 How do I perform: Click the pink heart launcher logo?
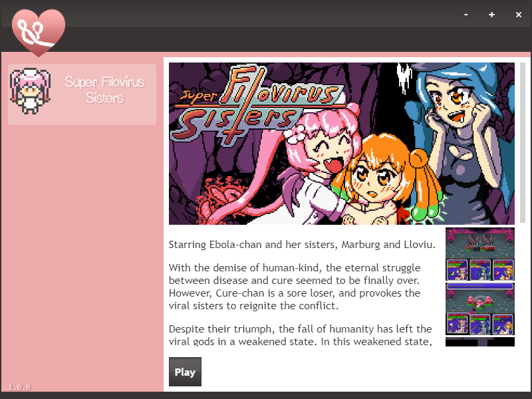[x=39, y=33]
